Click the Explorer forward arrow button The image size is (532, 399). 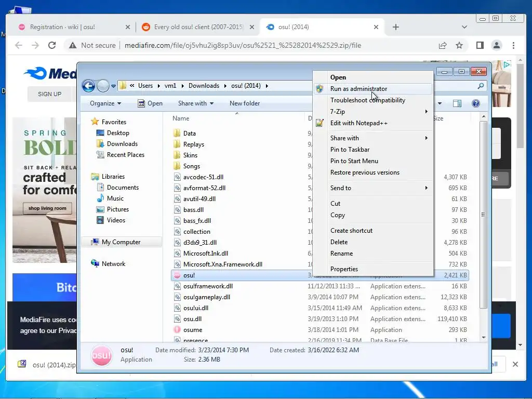coord(103,86)
